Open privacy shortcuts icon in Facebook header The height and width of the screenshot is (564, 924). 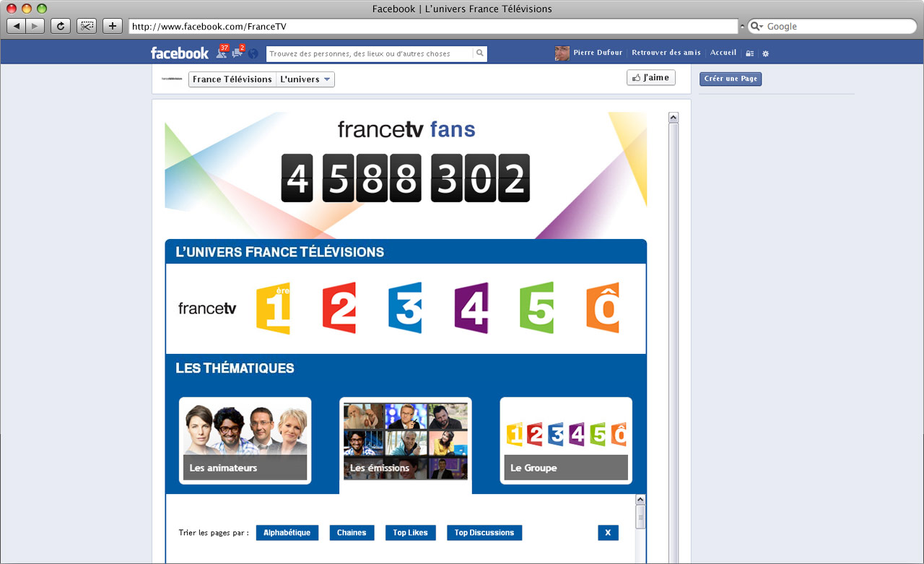click(x=750, y=53)
